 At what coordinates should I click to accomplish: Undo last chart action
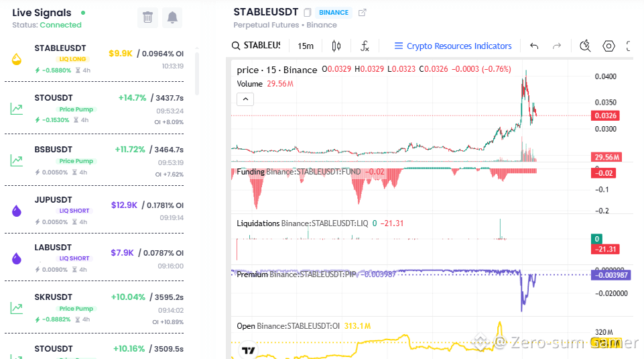click(534, 46)
